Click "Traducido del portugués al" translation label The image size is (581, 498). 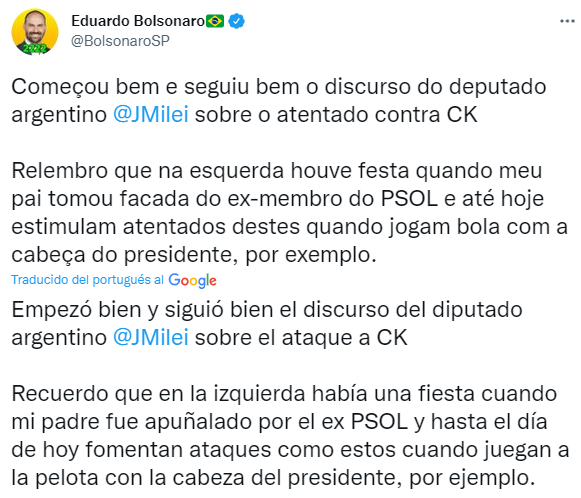[x=87, y=280]
